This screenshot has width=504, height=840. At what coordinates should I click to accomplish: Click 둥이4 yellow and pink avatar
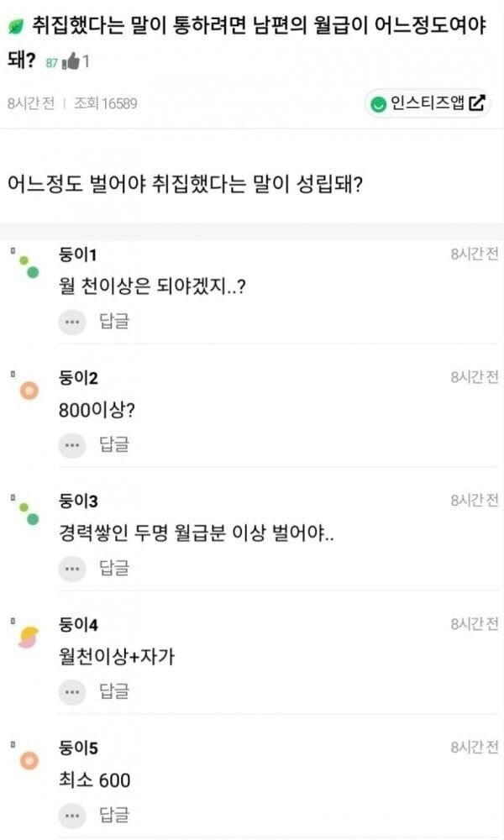coord(29,638)
